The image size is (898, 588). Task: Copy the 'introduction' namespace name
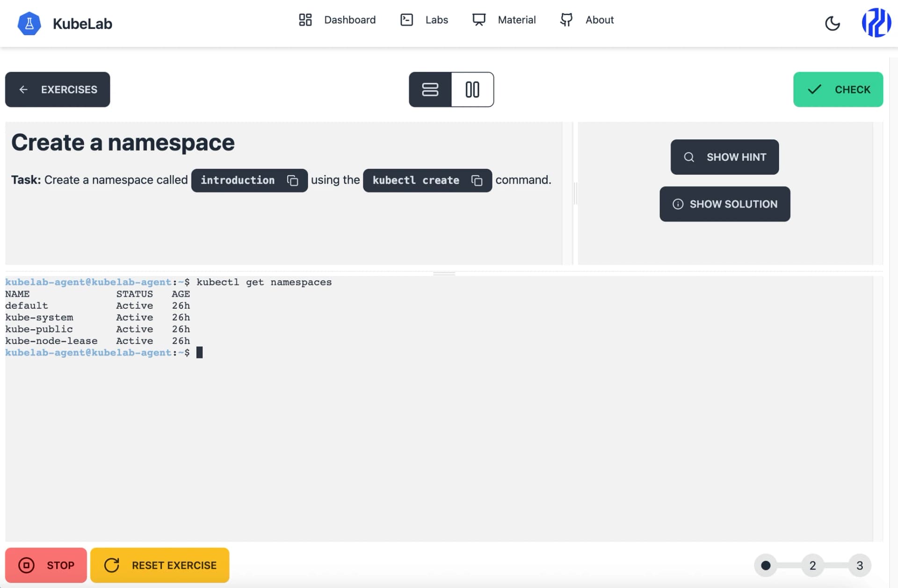point(292,181)
